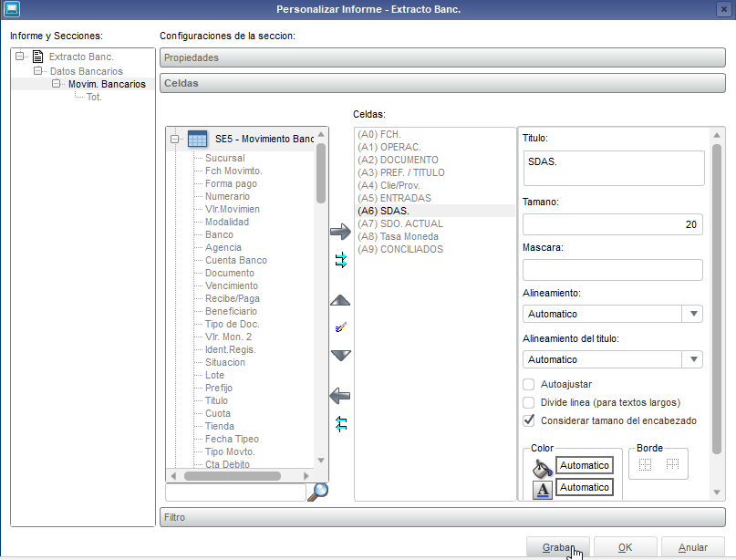Open the Filtro section panel
This screenshot has width=736, height=560.
point(442,517)
